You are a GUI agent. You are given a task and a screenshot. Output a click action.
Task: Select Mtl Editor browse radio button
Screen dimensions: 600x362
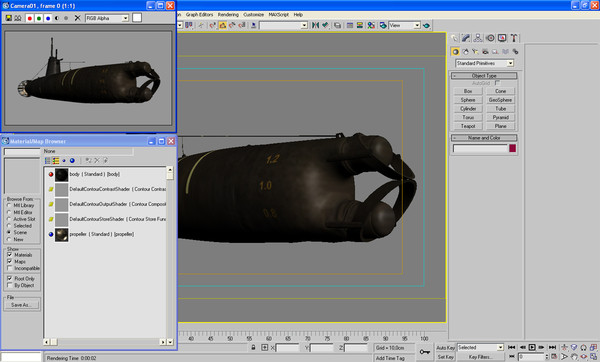(x=9, y=212)
